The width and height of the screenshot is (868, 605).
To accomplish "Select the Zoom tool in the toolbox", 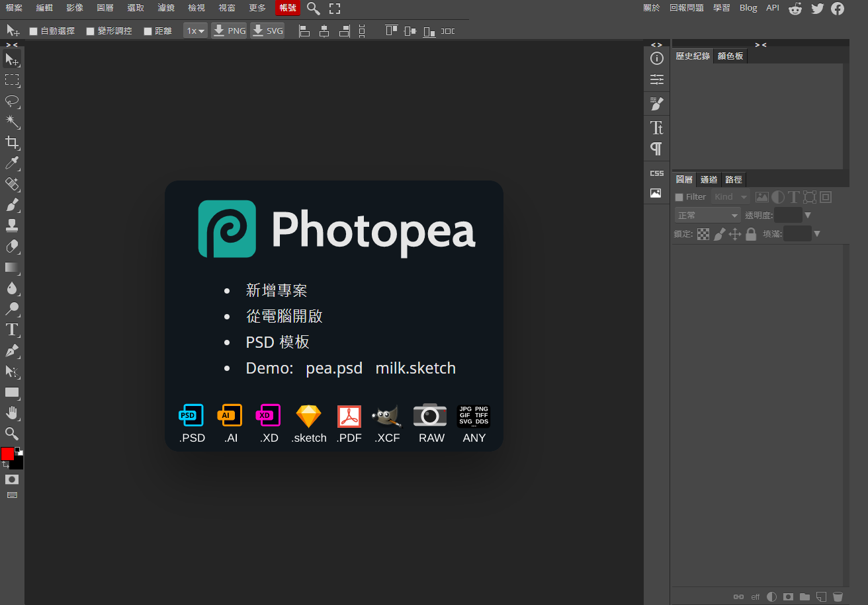I will point(12,434).
